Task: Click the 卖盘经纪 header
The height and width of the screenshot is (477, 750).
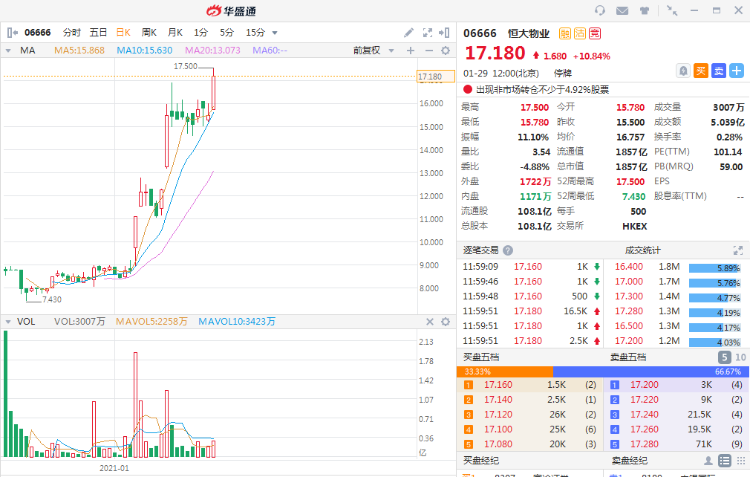Action: point(629,460)
